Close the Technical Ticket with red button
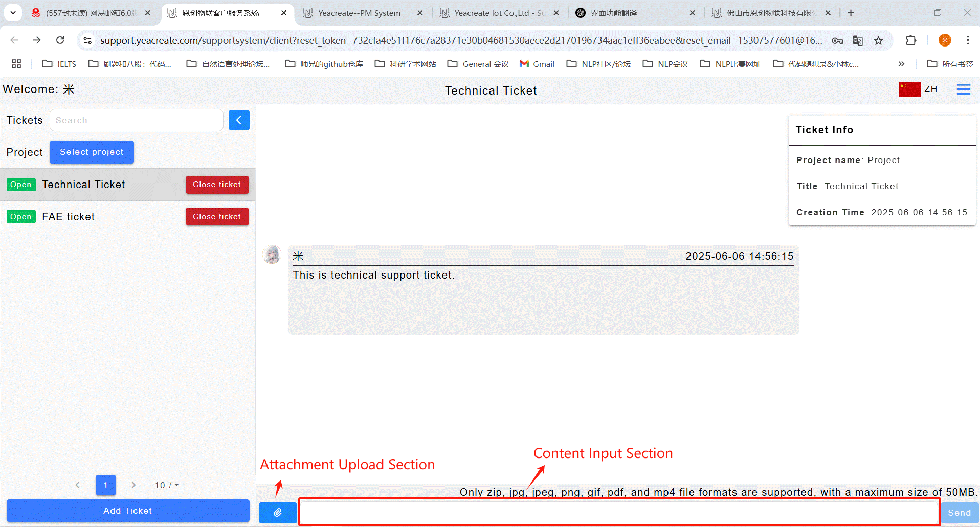The width and height of the screenshot is (980, 527). 217,185
